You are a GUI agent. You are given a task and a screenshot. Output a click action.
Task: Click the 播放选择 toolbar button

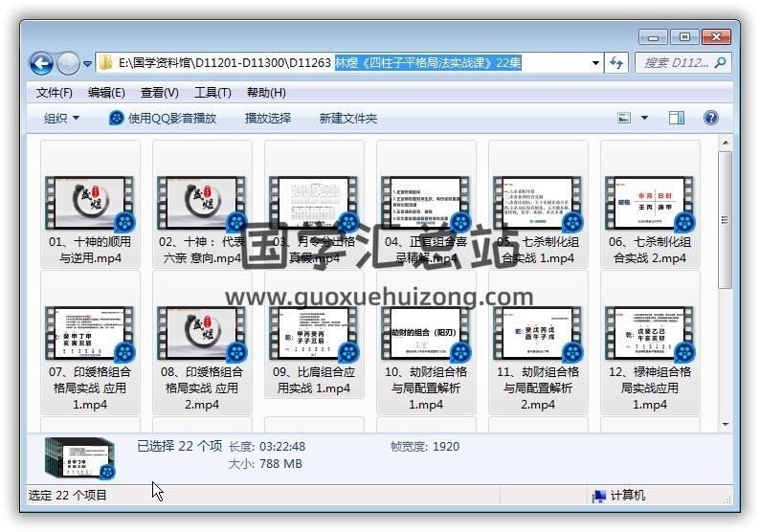click(x=268, y=118)
